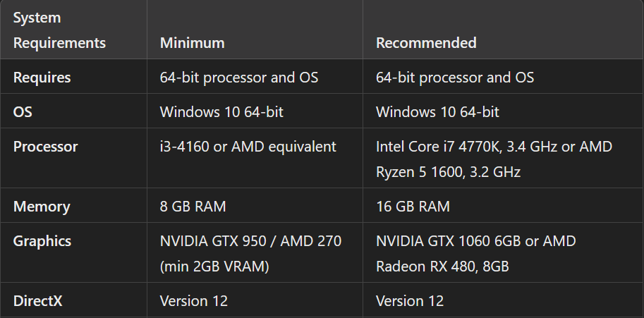Screen dimensions: 644x318
Task: Click minimum Windows 10 64-bit cell
Action: point(221,112)
